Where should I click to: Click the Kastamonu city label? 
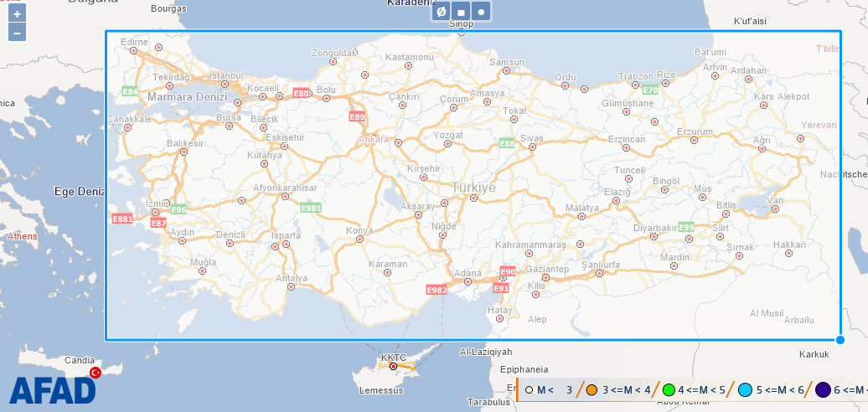pos(410,57)
